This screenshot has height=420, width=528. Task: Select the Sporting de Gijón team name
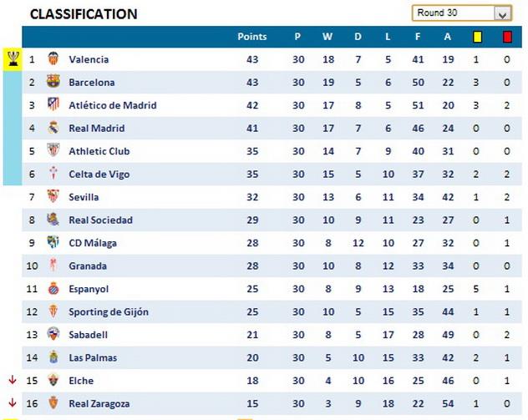109,312
